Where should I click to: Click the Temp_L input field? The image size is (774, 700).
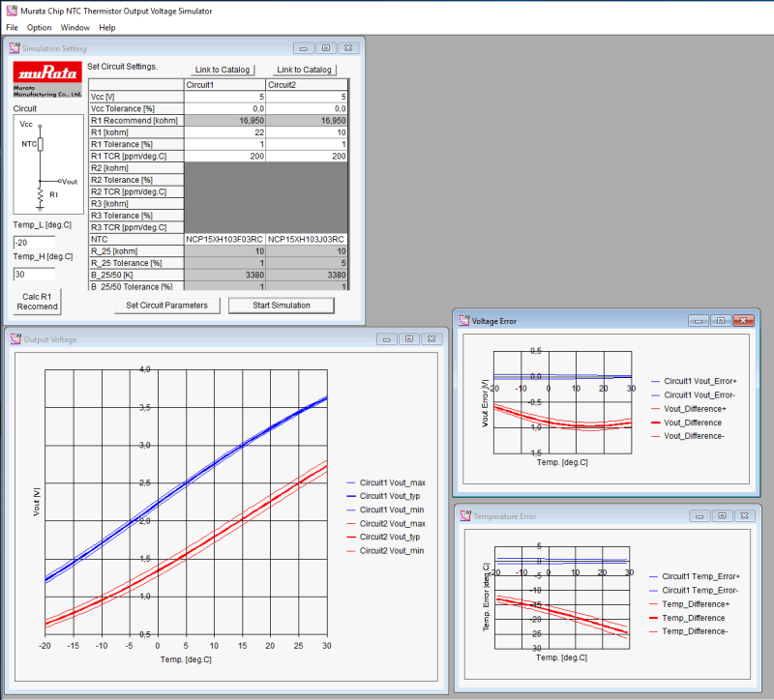click(34, 242)
